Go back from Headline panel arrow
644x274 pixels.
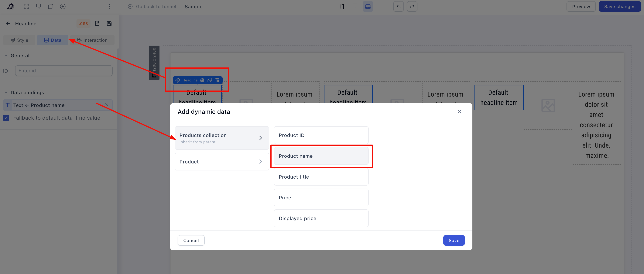point(8,23)
